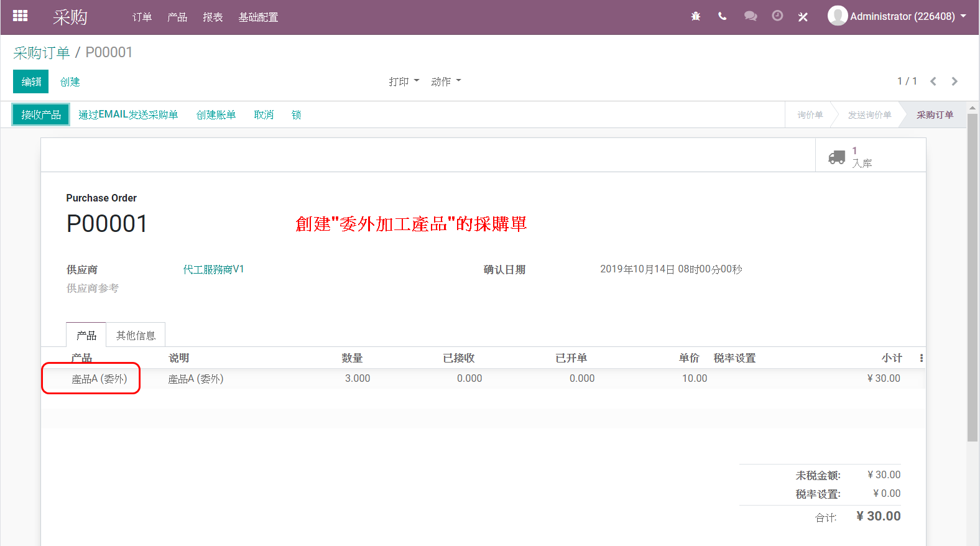980x546 pixels.
Task: Click the 锁 button
Action: click(x=297, y=114)
